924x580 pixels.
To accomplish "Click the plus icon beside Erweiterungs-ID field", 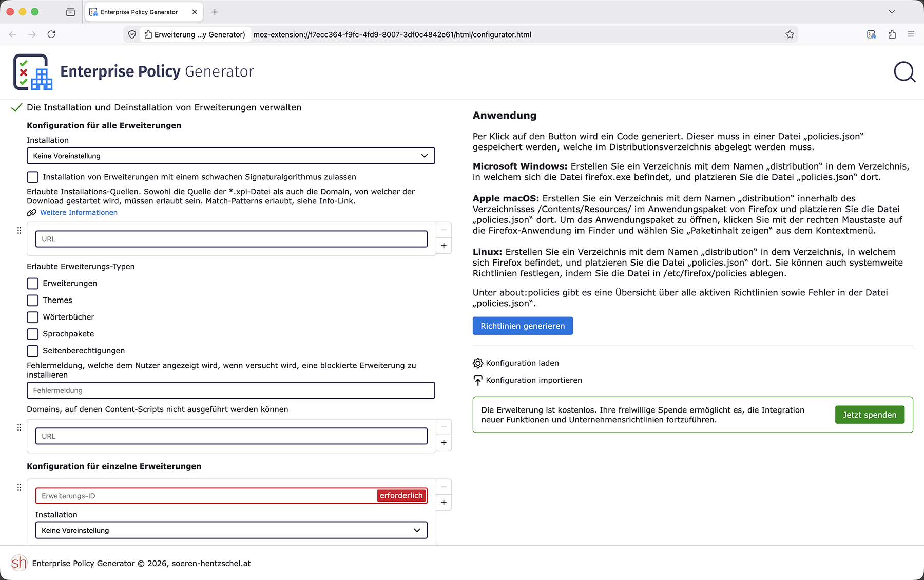I will click(x=444, y=502).
